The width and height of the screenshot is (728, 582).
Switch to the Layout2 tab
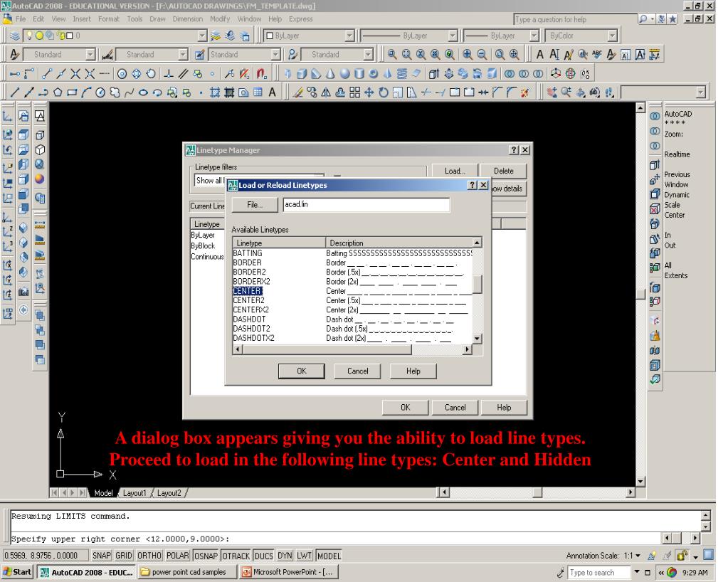(169, 493)
